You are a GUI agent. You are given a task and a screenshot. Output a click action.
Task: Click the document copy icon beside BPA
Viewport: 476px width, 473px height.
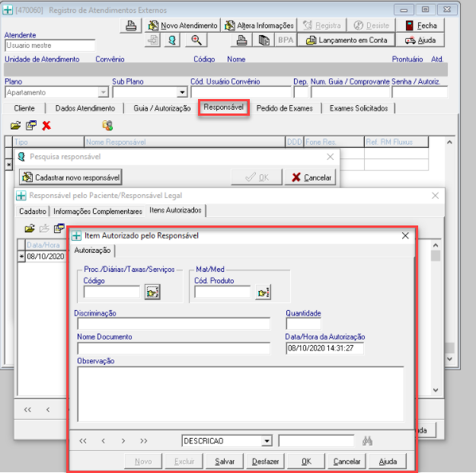point(264,40)
